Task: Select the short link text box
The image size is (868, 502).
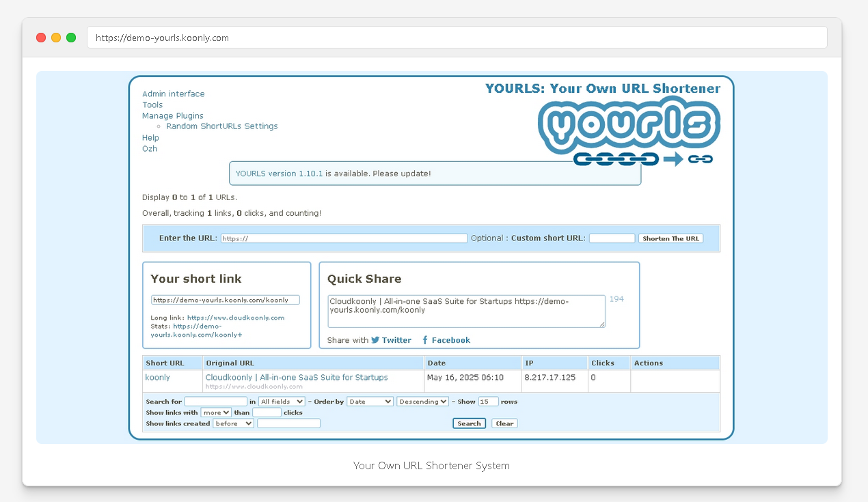Action: point(226,300)
